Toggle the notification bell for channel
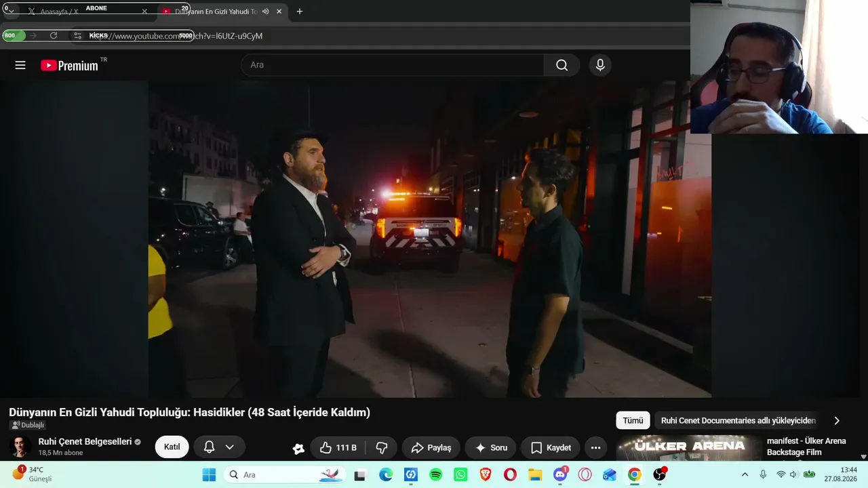The image size is (868, 488). [x=210, y=447]
